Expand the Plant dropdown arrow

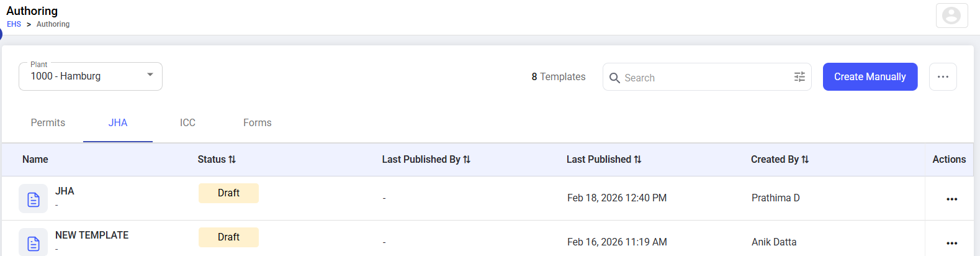[x=150, y=75]
